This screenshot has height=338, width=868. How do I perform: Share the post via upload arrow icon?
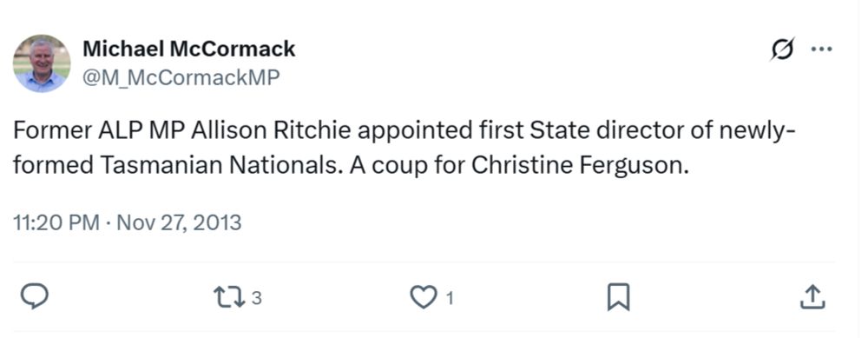click(x=812, y=297)
